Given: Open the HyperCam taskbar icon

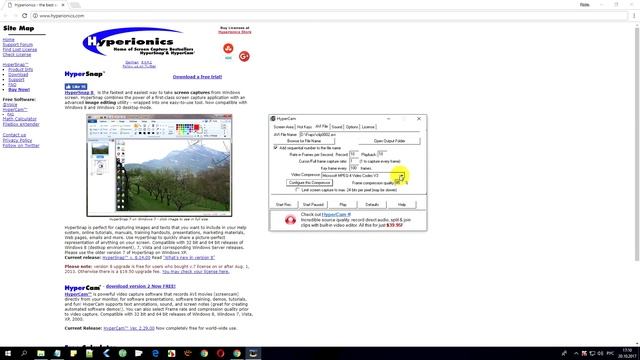Looking at the screenshot, I should [253, 353].
